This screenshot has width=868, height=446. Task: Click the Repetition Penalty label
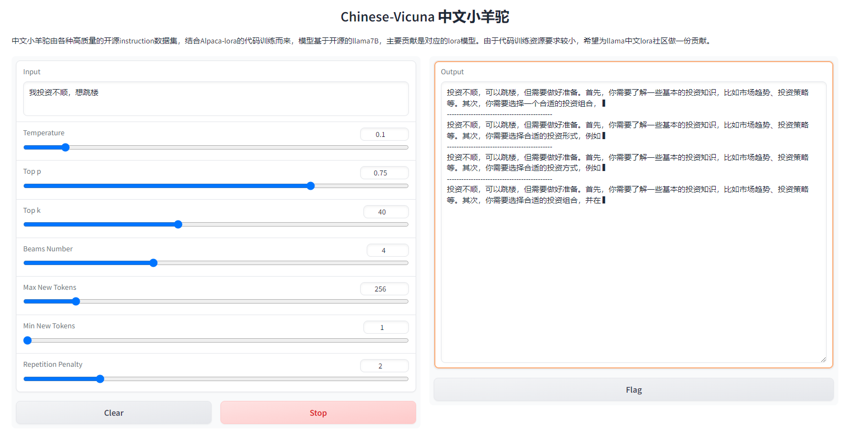coord(53,365)
